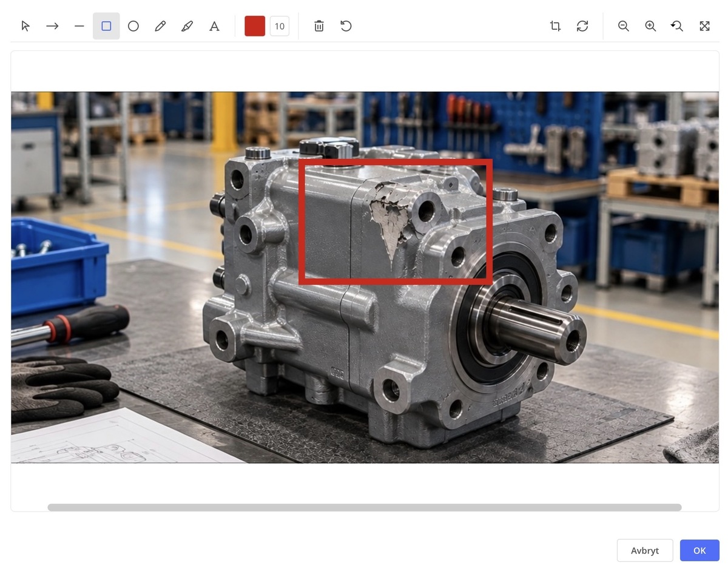Undo the last annotation action

click(x=346, y=26)
